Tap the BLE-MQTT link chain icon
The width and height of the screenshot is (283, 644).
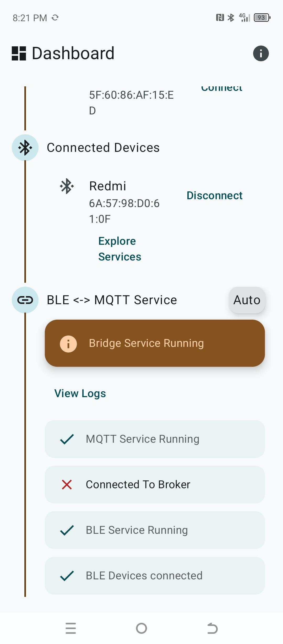(x=25, y=300)
